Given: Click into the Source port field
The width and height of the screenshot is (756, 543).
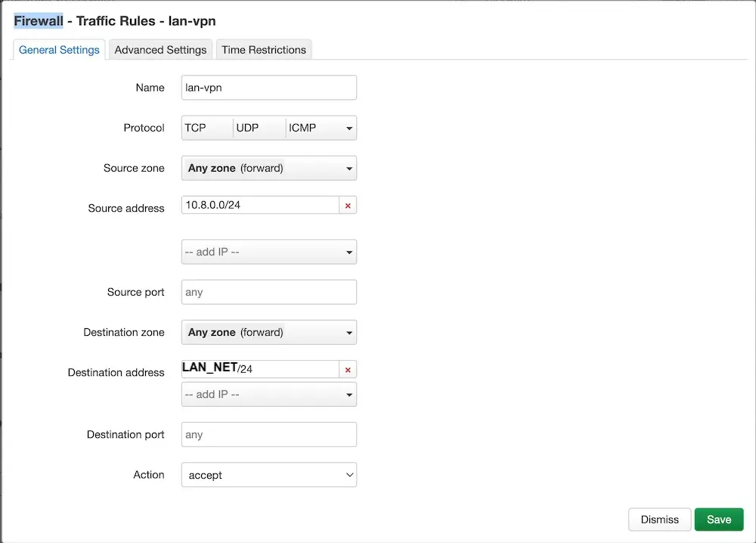Looking at the screenshot, I should tap(269, 292).
